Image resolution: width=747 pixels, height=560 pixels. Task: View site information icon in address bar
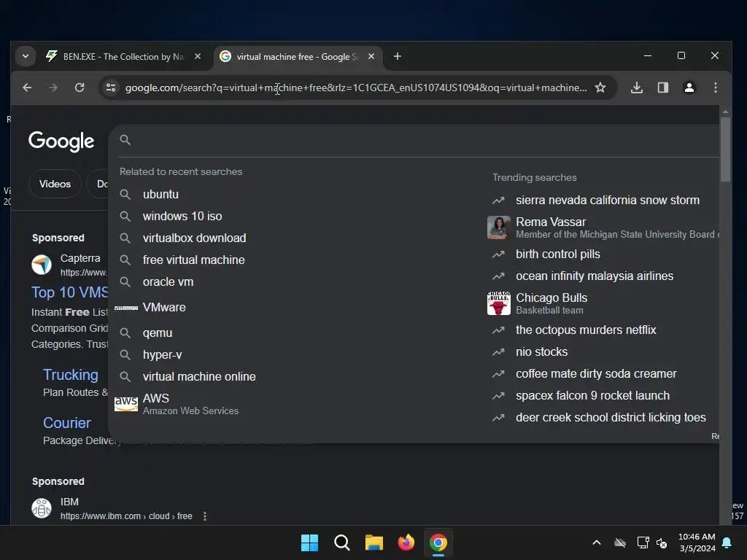111,87
